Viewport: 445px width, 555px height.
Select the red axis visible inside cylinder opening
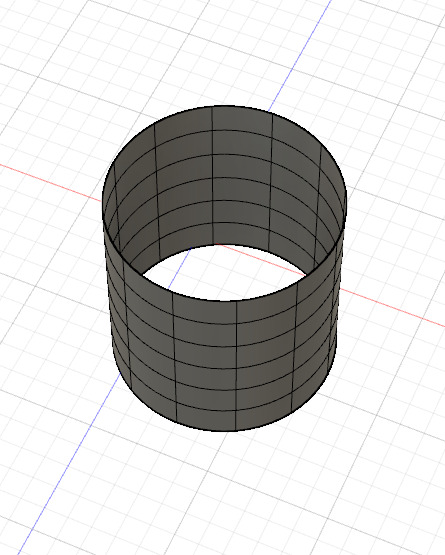(x=261, y=259)
